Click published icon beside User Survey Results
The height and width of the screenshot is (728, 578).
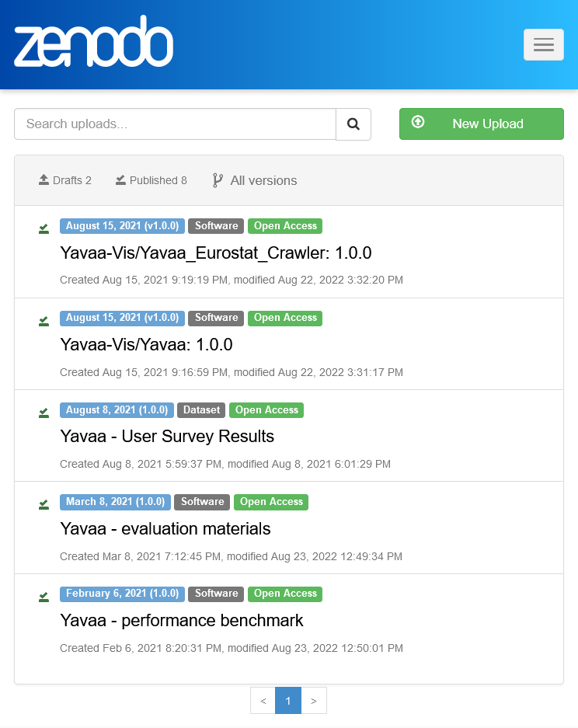click(x=44, y=413)
